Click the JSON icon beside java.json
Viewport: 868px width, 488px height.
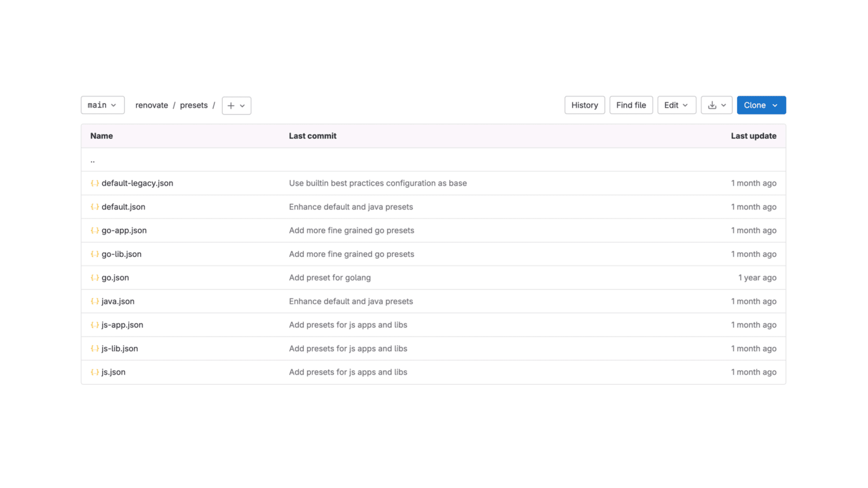[x=95, y=301]
